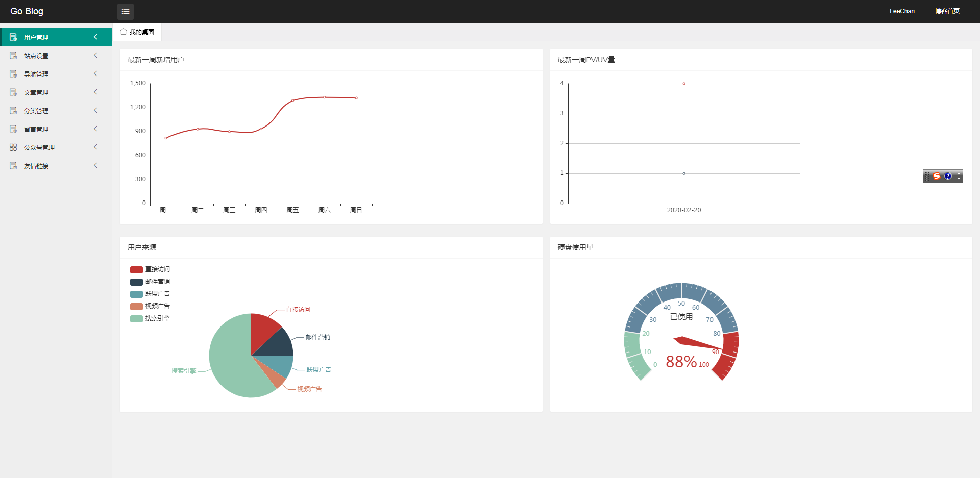
Task: Collapse the 用户管理 menu chevron
Action: coord(95,37)
